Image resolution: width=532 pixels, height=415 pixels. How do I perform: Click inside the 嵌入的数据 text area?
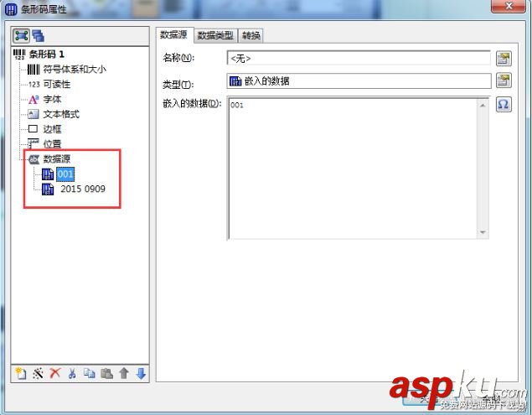(353, 169)
